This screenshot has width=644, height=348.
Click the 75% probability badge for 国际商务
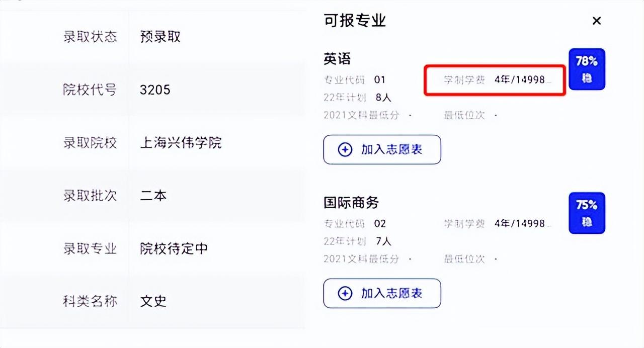pyautogui.click(x=587, y=213)
